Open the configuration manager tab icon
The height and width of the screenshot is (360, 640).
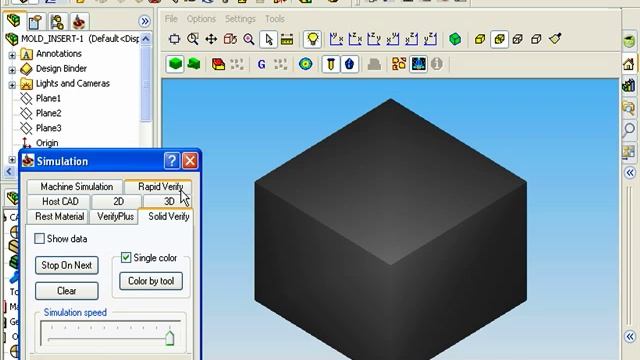[x=57, y=22]
